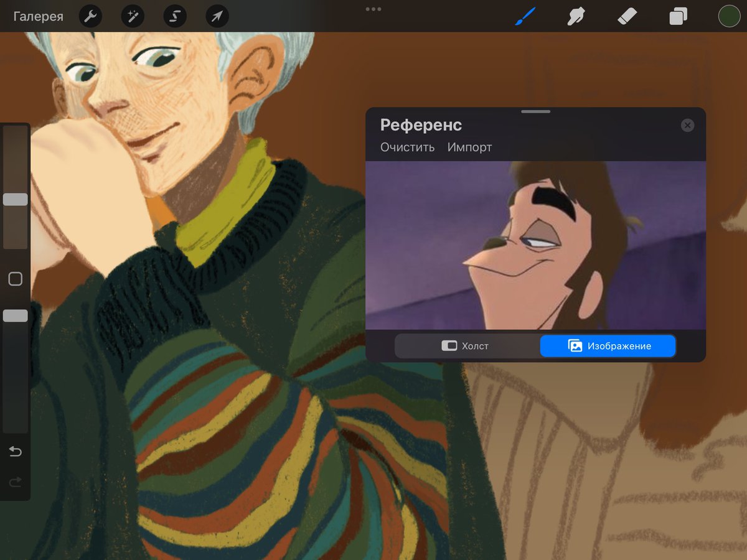Open the Actions wrench menu
The image size is (747, 560).
[91, 16]
